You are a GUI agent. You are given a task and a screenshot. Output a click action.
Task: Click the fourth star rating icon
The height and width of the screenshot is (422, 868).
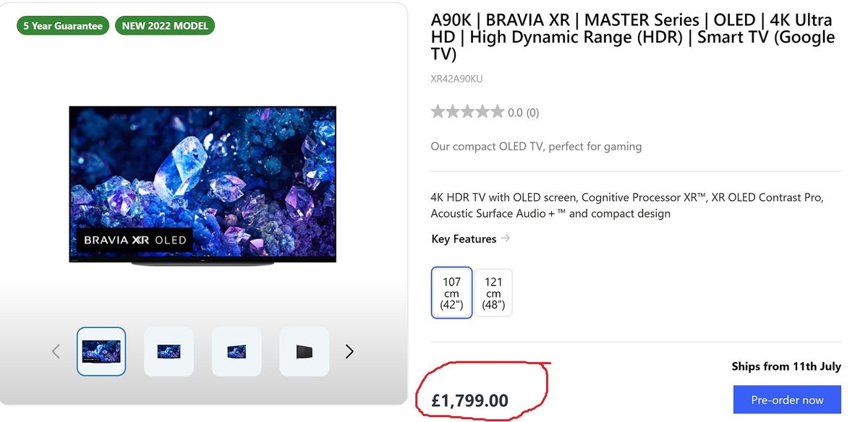click(x=482, y=111)
